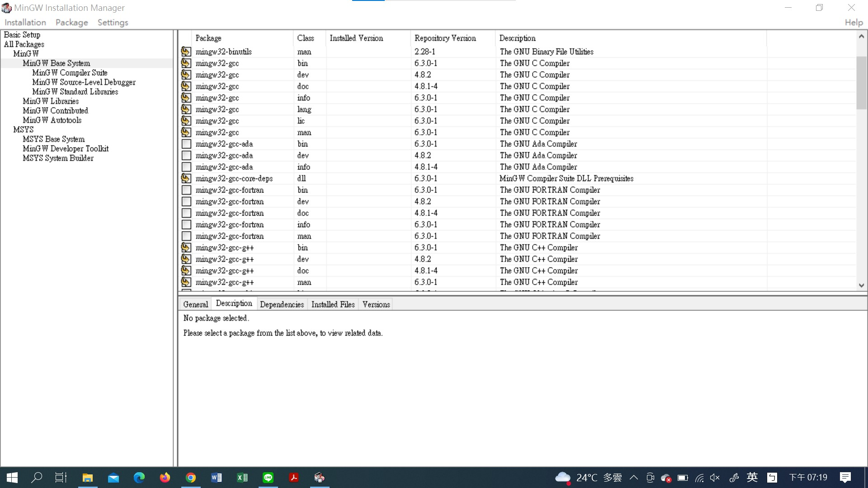Mark checkbox for mingw32-gcc-ada bin package
The image size is (868, 488).
[x=186, y=144]
